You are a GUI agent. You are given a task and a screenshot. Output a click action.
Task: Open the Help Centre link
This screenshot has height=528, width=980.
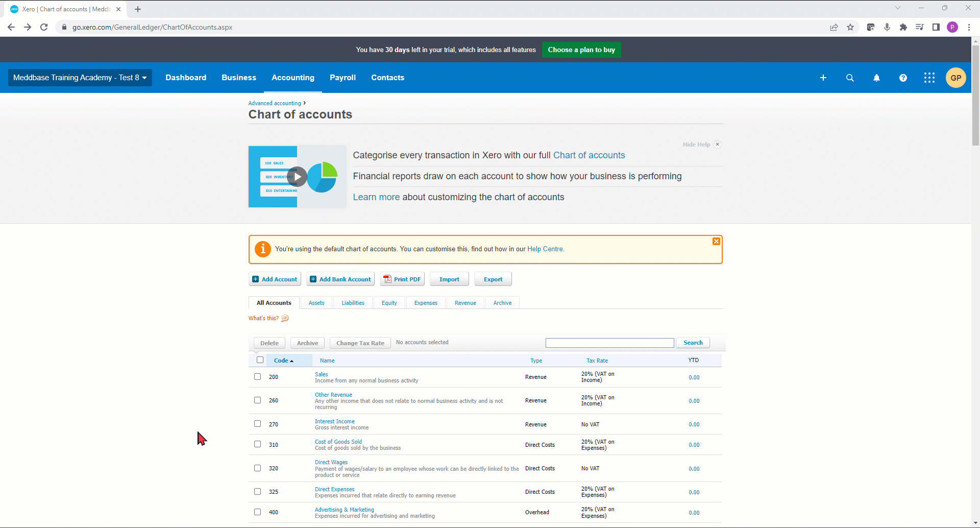545,249
